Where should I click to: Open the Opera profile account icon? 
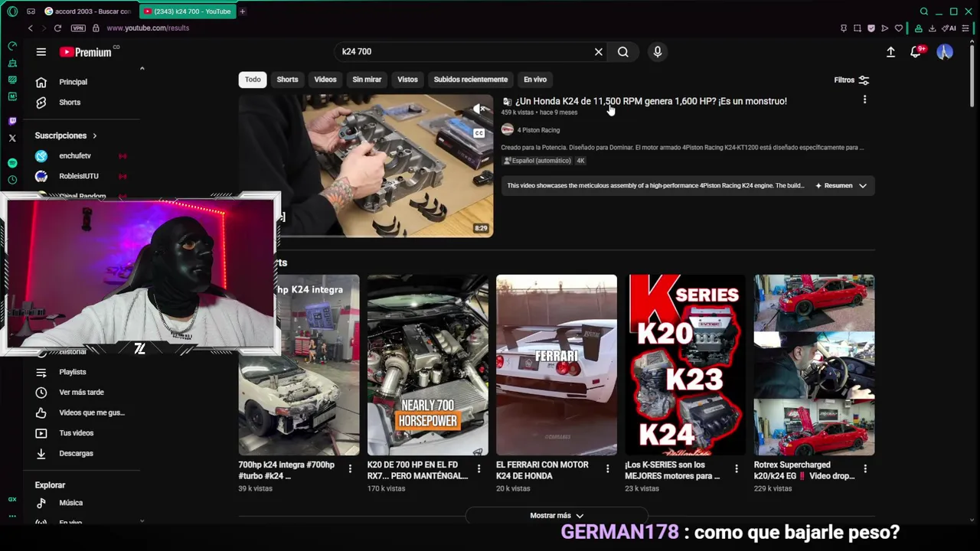click(x=918, y=28)
